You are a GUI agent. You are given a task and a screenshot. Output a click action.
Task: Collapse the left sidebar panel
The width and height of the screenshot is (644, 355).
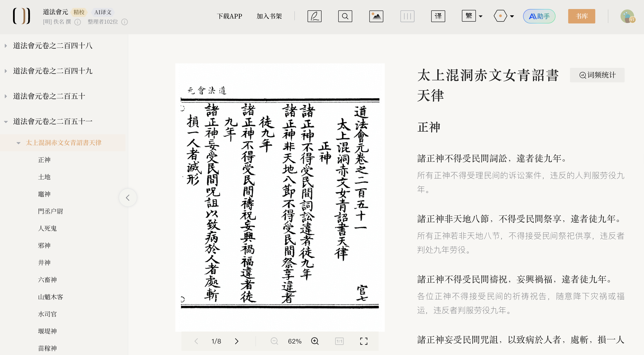[x=128, y=198]
